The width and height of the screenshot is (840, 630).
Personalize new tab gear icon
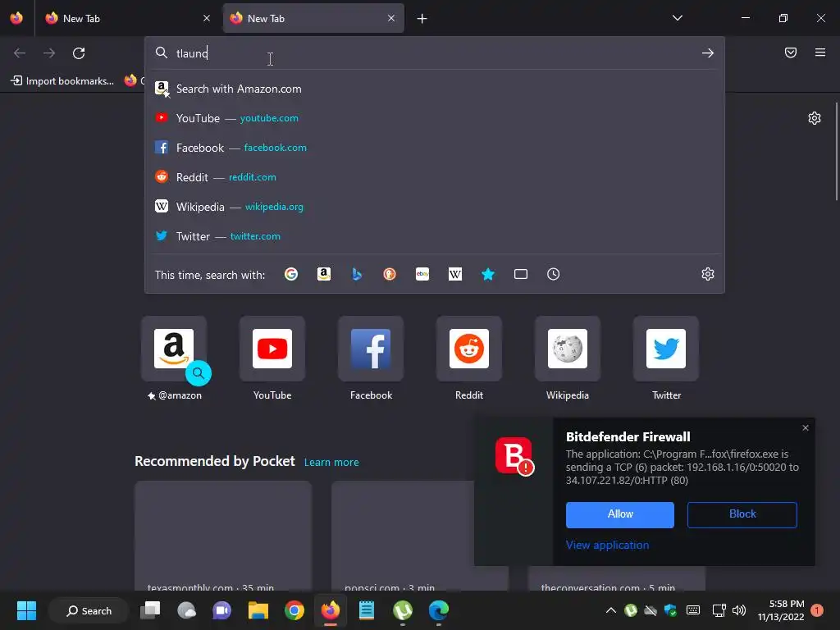click(x=815, y=118)
